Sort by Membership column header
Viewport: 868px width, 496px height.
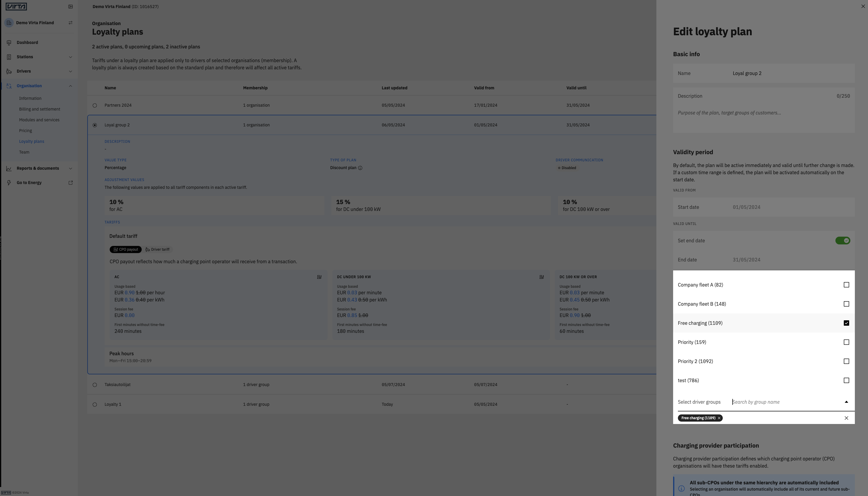(255, 88)
